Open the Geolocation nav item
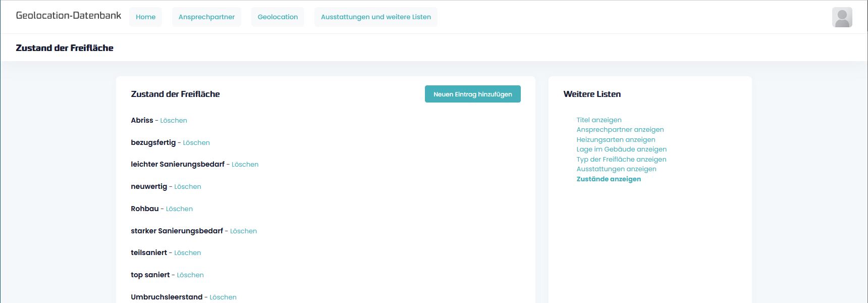The image size is (868, 303). pyautogui.click(x=278, y=17)
